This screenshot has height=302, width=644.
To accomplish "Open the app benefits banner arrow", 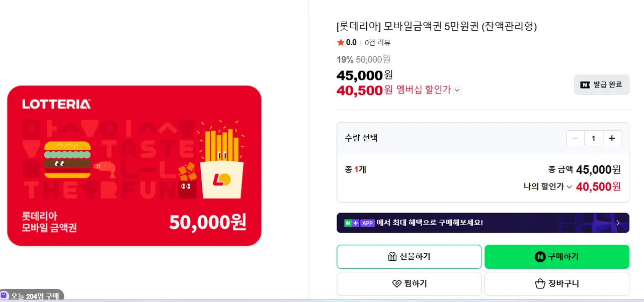I will click(618, 223).
